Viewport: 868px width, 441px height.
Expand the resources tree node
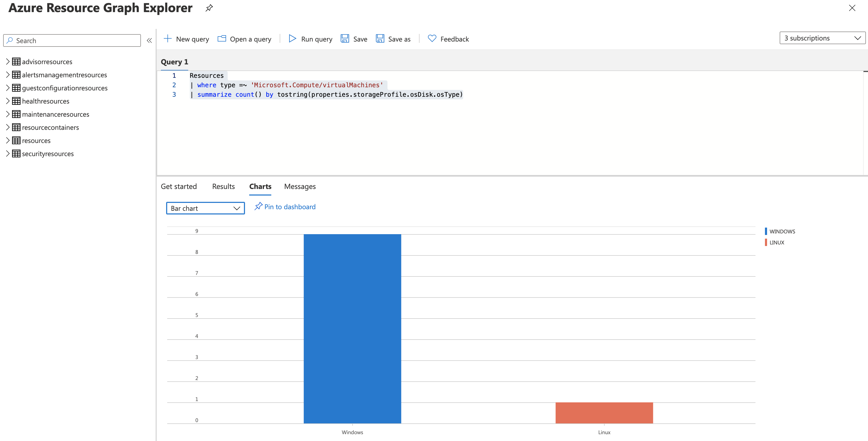point(7,140)
